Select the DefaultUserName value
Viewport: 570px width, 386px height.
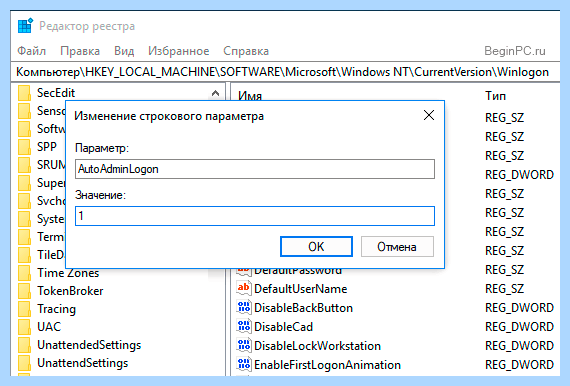click(x=300, y=289)
